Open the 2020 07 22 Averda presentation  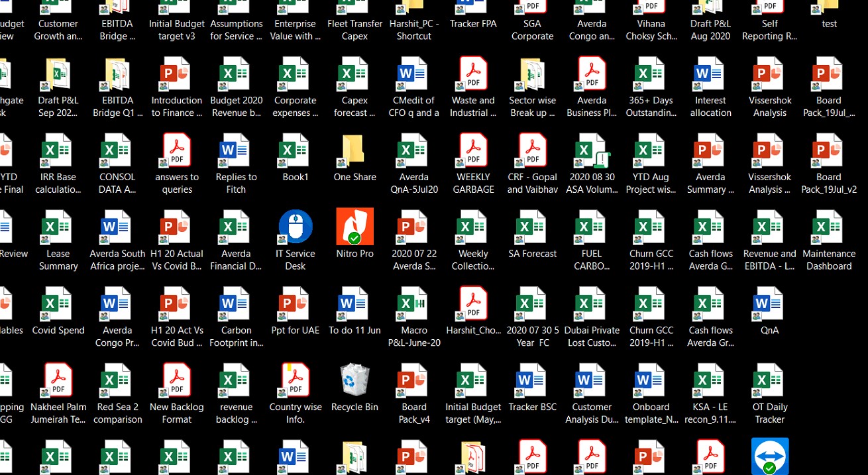coord(414,227)
